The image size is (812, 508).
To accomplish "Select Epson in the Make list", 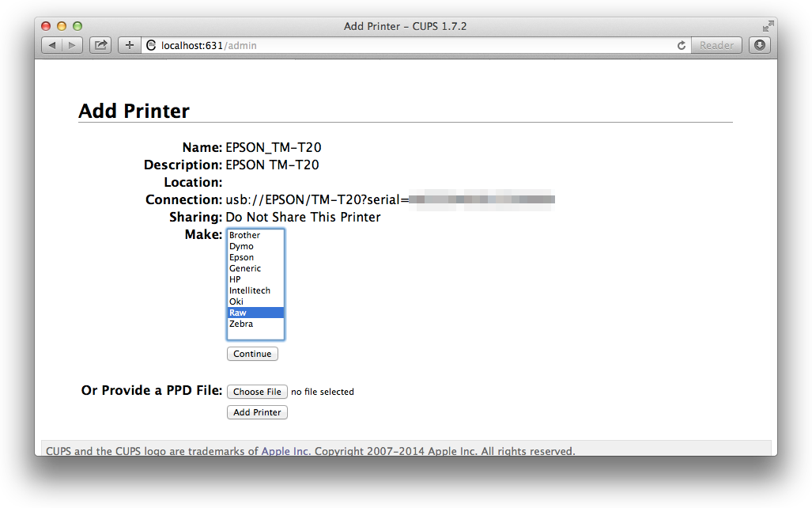I will click(241, 257).
